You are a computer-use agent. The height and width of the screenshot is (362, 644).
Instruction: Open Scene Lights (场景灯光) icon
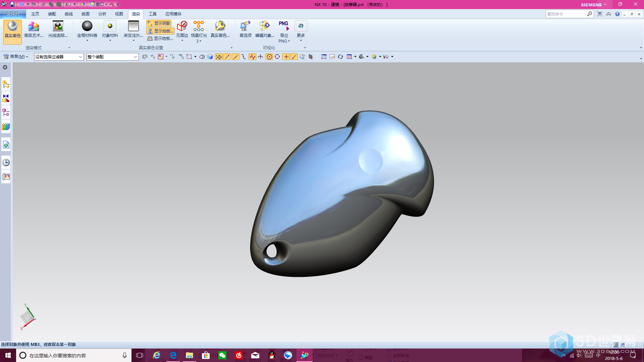pos(199,26)
